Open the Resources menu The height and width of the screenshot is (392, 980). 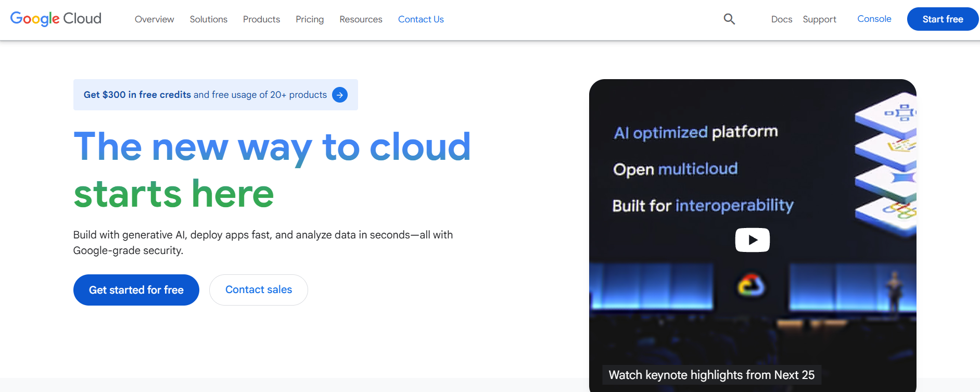(361, 19)
